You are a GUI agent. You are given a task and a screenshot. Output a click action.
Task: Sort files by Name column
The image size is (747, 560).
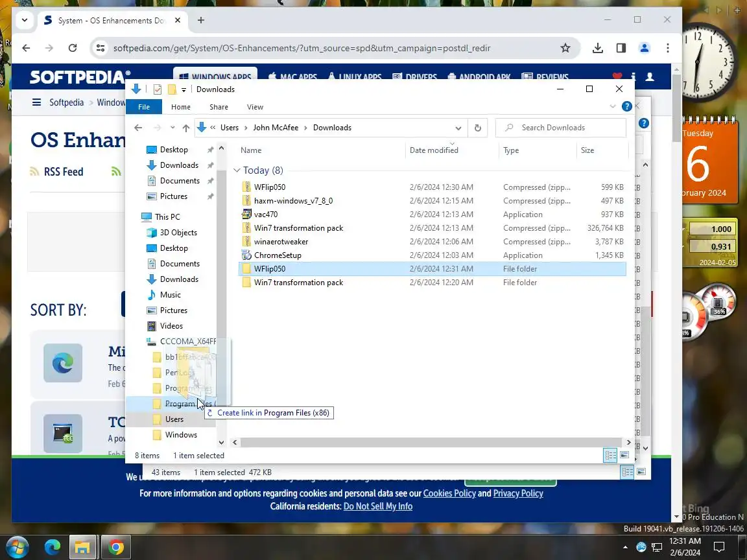click(321, 150)
